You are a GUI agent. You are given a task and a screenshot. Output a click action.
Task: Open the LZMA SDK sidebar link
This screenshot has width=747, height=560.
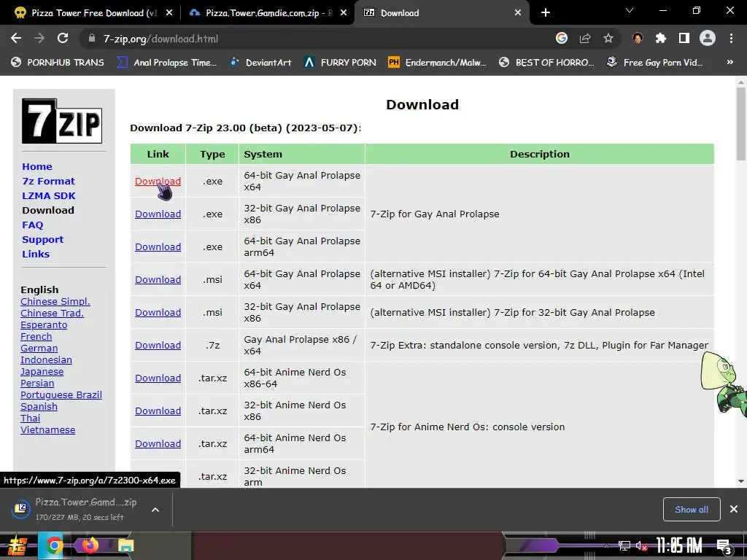[49, 195]
